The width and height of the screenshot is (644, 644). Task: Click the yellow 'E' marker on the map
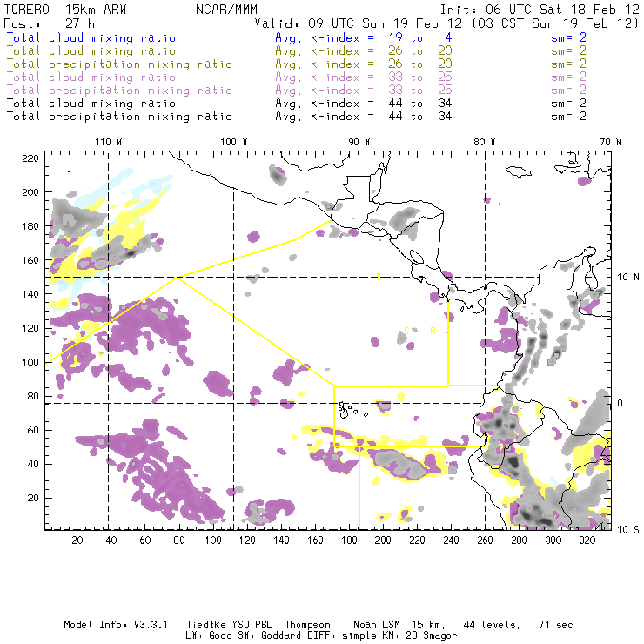(x=379, y=278)
